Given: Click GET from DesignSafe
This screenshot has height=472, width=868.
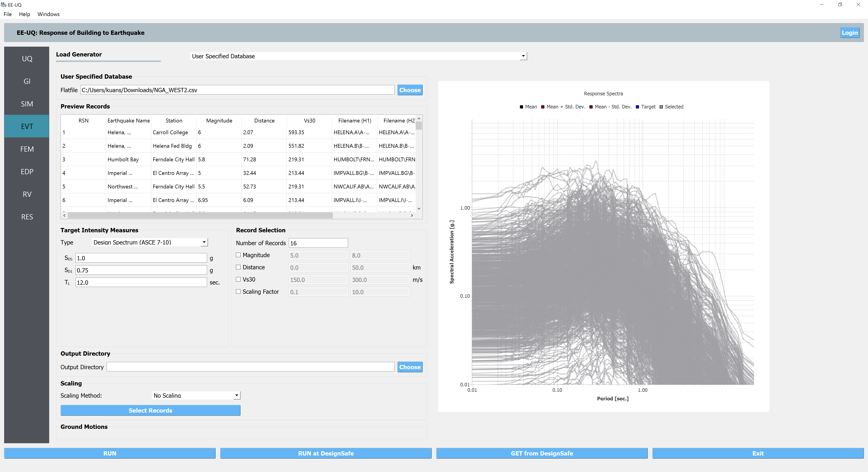Looking at the screenshot, I should (x=542, y=453).
